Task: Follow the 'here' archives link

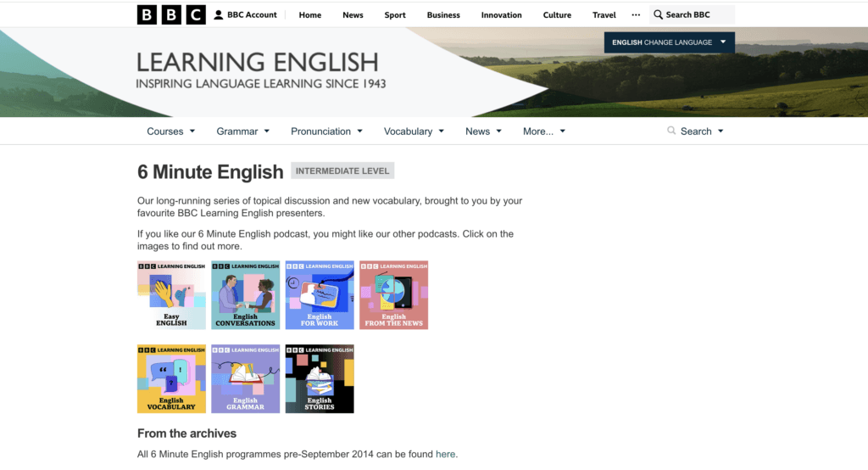Action: 445,454
